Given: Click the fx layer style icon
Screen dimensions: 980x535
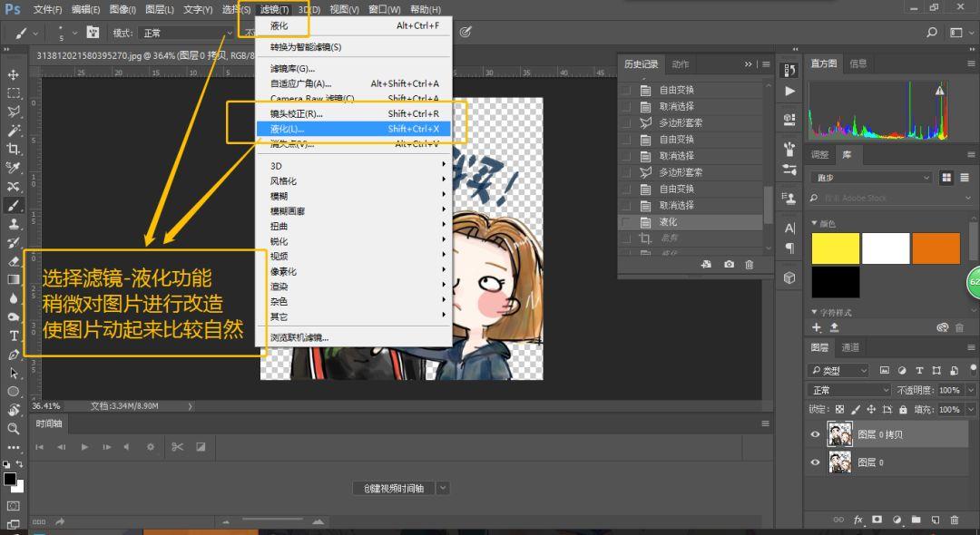Looking at the screenshot, I should coord(858,520).
